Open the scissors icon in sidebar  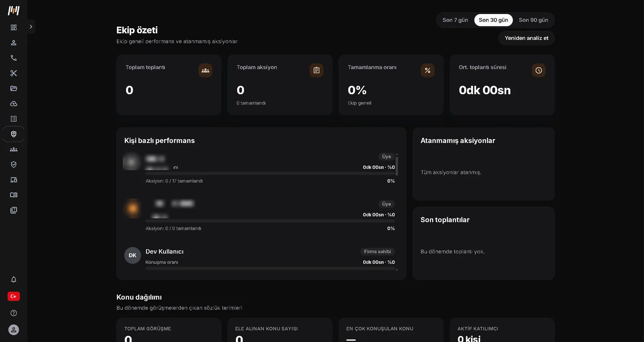coord(14,73)
